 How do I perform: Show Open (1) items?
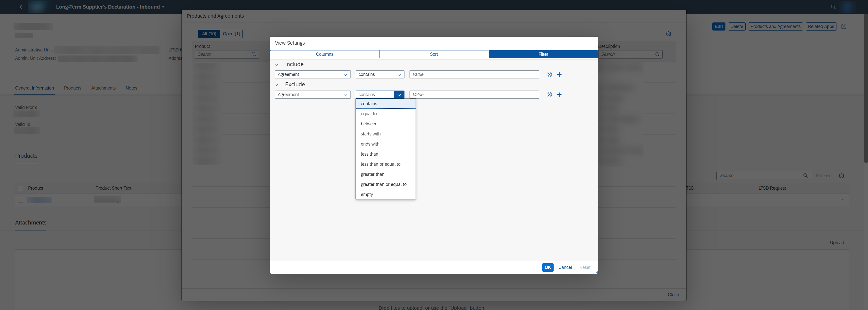(231, 34)
